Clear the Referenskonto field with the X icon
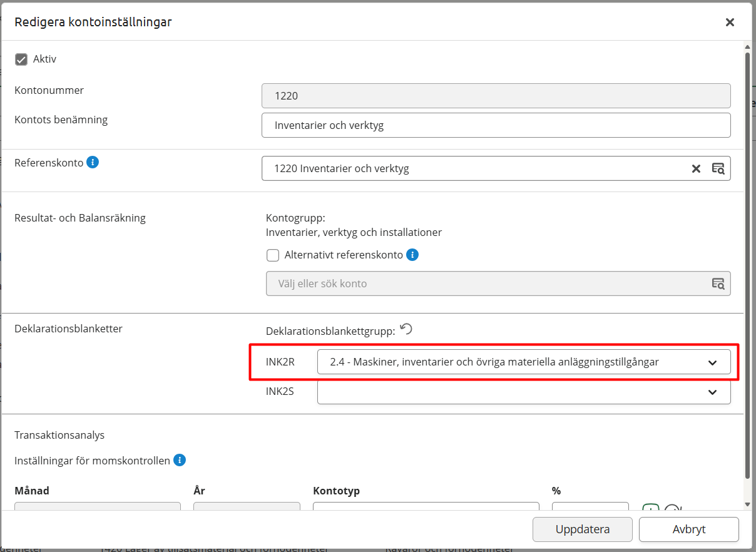The width and height of the screenshot is (756, 552). (696, 168)
